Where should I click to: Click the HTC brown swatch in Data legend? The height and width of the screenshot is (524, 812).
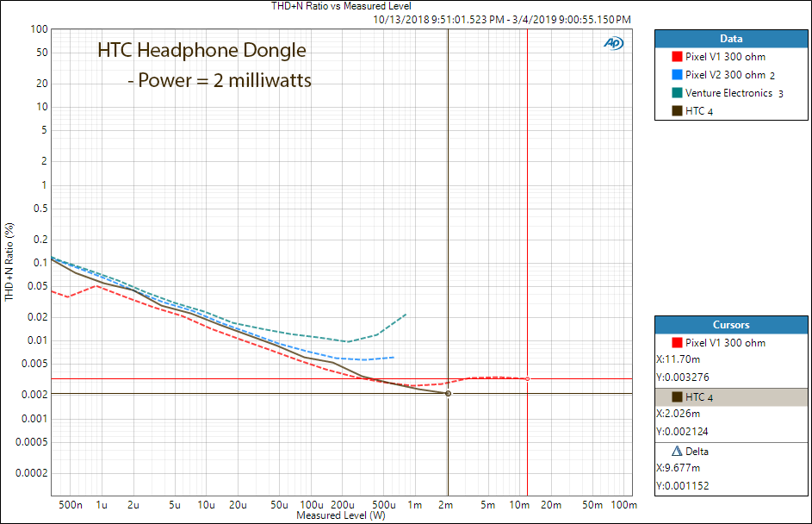pos(677,111)
